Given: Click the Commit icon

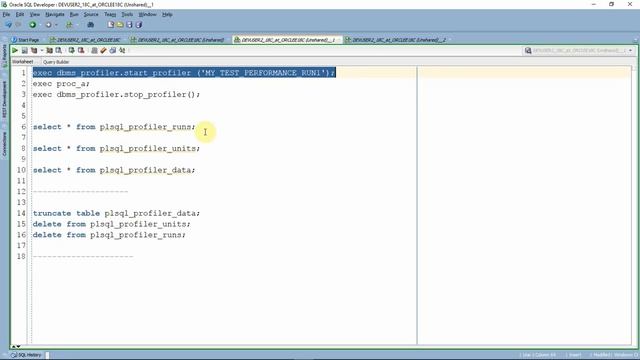Looking at the screenshot, I should (x=71, y=51).
